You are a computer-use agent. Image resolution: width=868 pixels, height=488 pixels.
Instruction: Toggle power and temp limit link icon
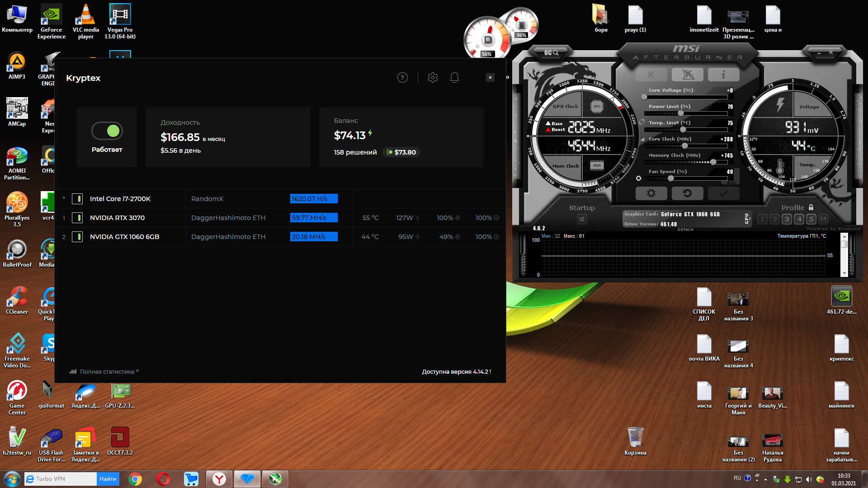[642, 122]
